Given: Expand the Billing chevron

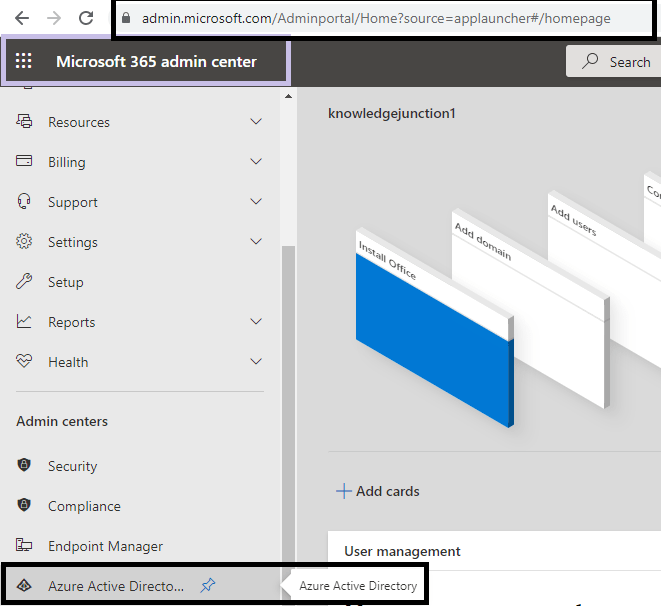Looking at the screenshot, I should click(x=256, y=161).
